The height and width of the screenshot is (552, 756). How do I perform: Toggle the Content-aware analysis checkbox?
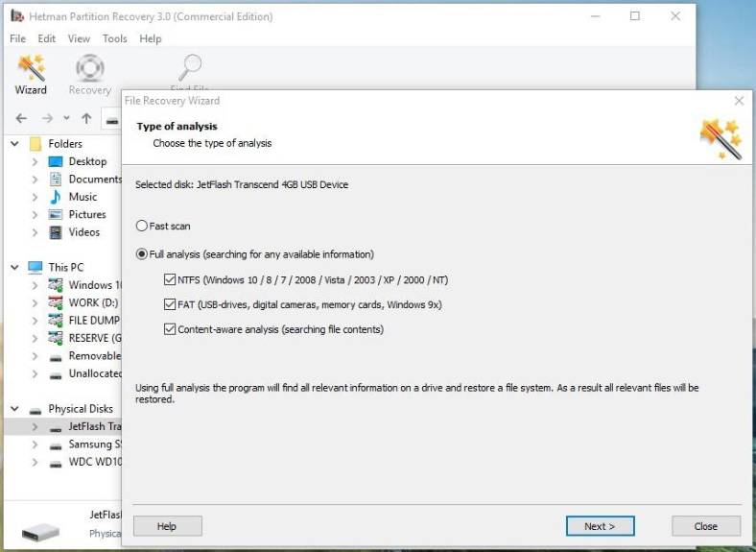tap(170, 329)
